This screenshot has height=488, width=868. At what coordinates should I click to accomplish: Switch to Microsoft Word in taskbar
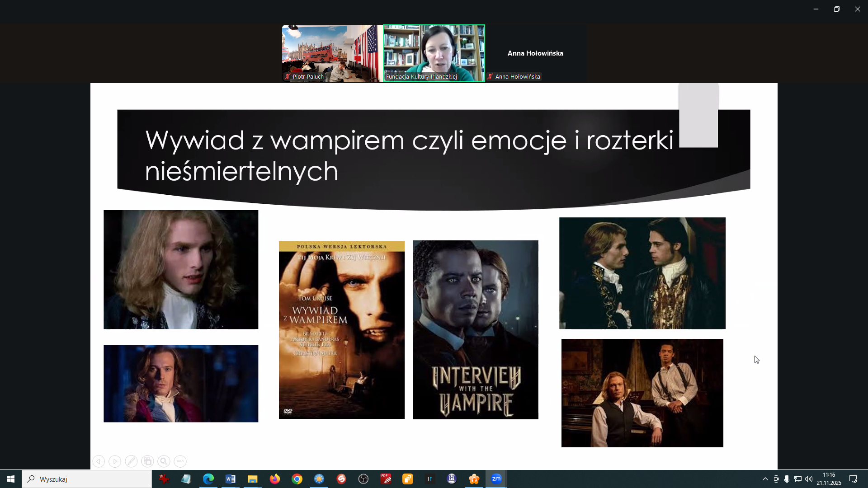pos(231,479)
